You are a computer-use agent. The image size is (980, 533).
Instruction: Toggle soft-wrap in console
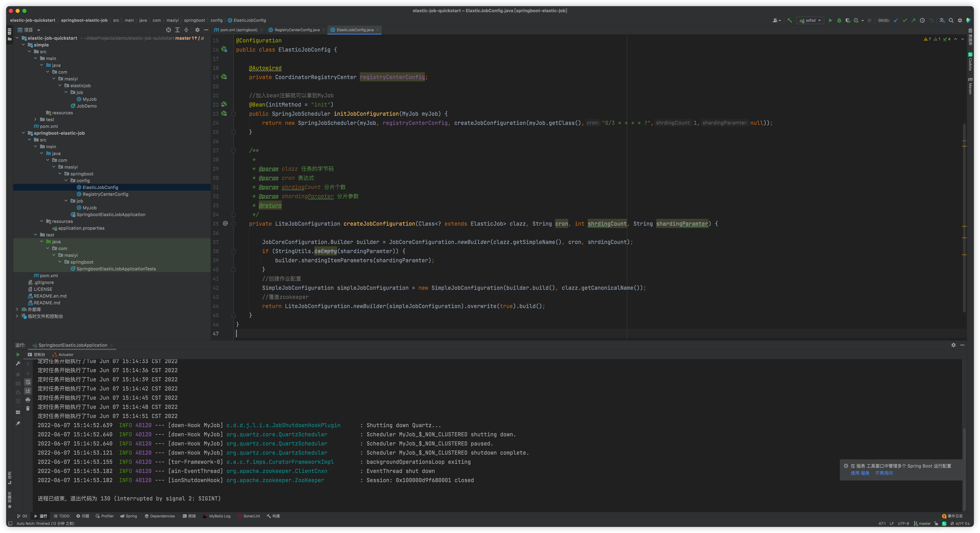(x=28, y=382)
